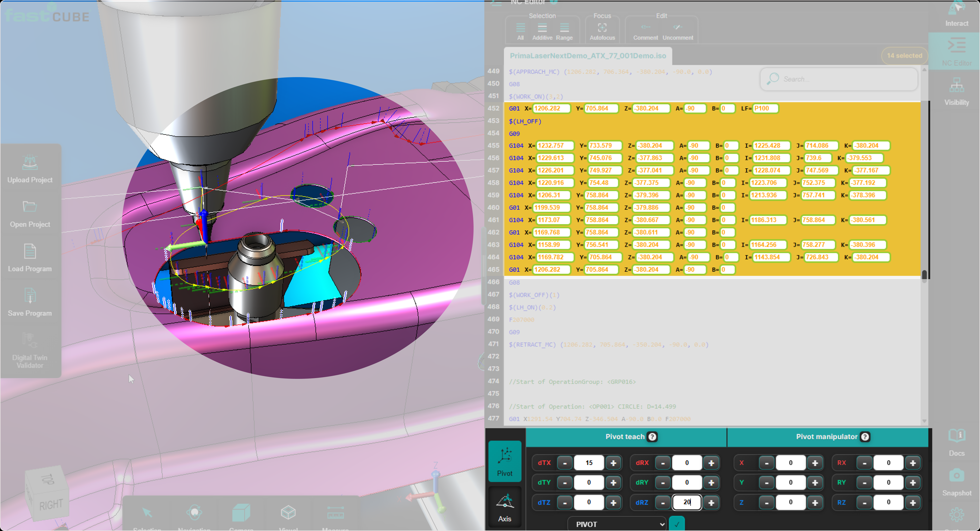This screenshot has height=531, width=980.
Task: Increase pivot manipulator Z with plus
Action: pos(815,502)
